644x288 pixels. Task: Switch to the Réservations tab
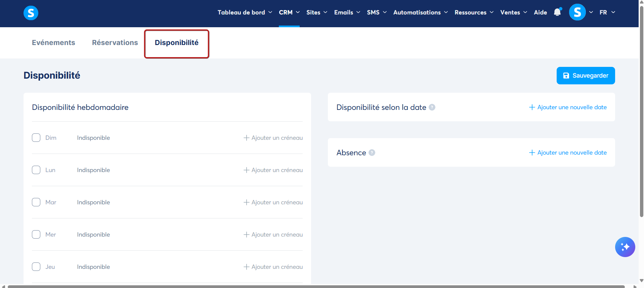point(115,43)
